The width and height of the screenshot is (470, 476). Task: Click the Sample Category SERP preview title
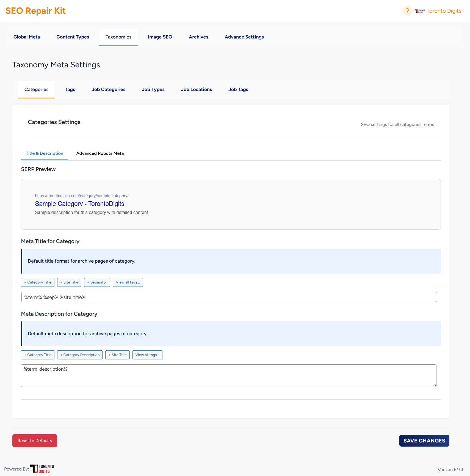tap(79, 204)
